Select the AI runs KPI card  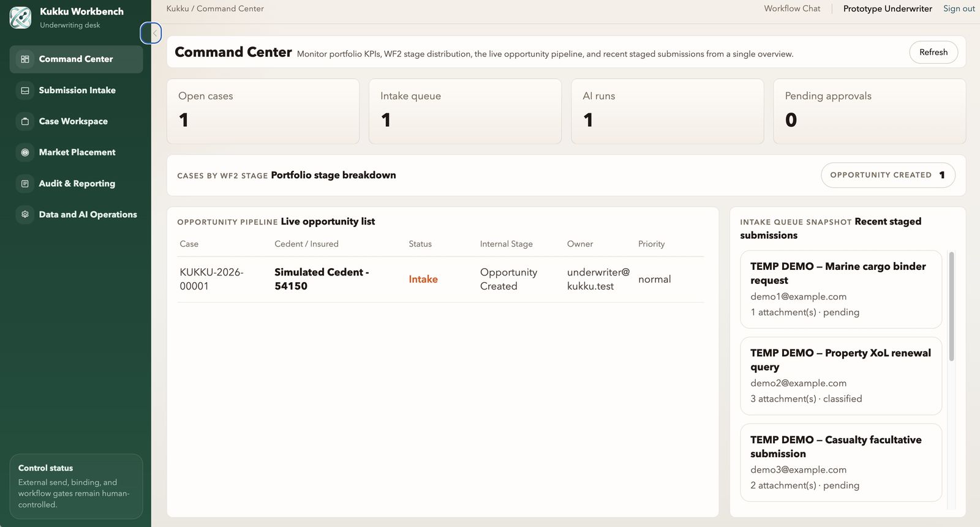coord(667,111)
